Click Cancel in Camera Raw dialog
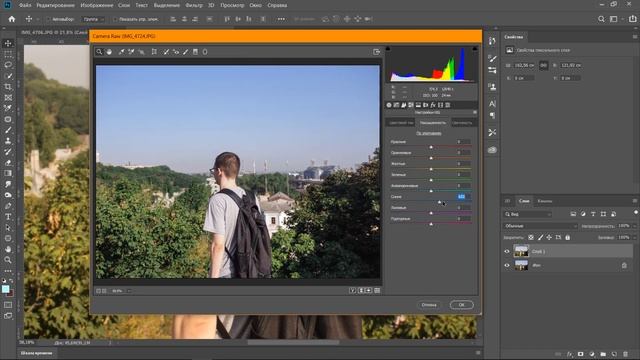Image resolution: width=640 pixels, height=360 pixels. (x=429, y=304)
